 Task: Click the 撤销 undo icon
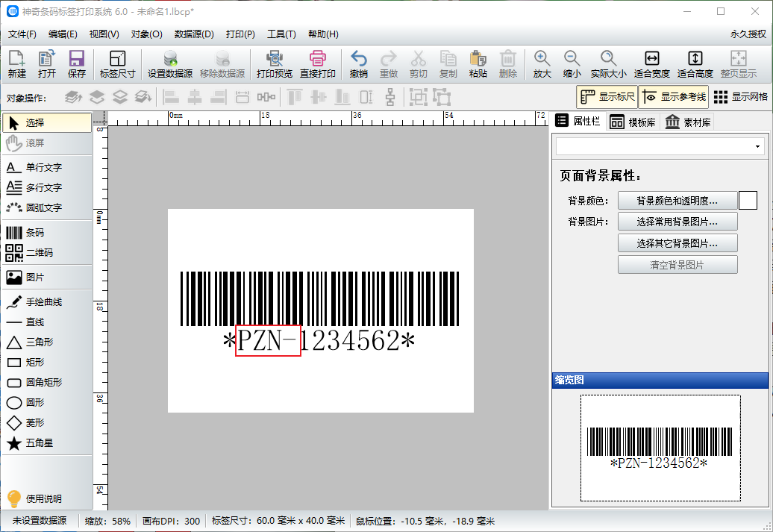[x=358, y=64]
